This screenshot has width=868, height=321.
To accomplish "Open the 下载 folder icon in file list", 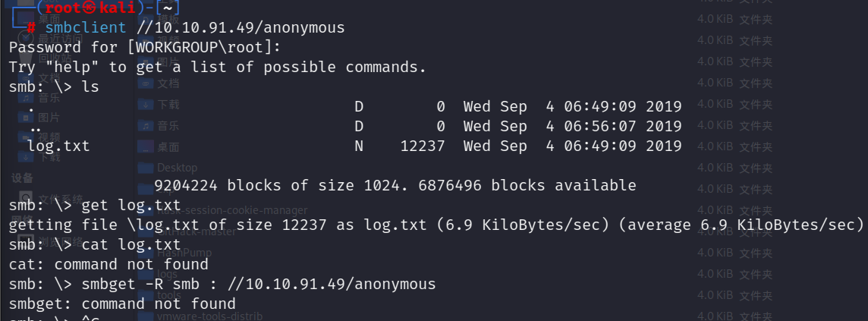I will tap(146, 105).
